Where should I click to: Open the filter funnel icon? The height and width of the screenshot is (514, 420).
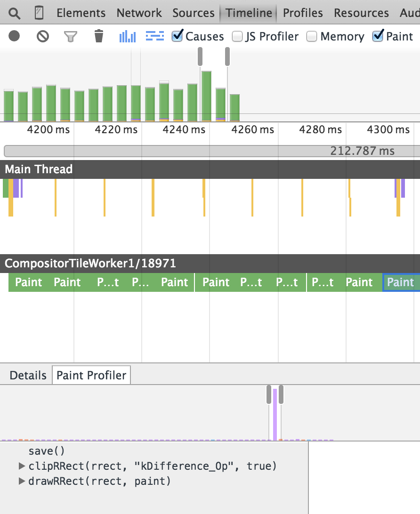pyautogui.click(x=71, y=36)
